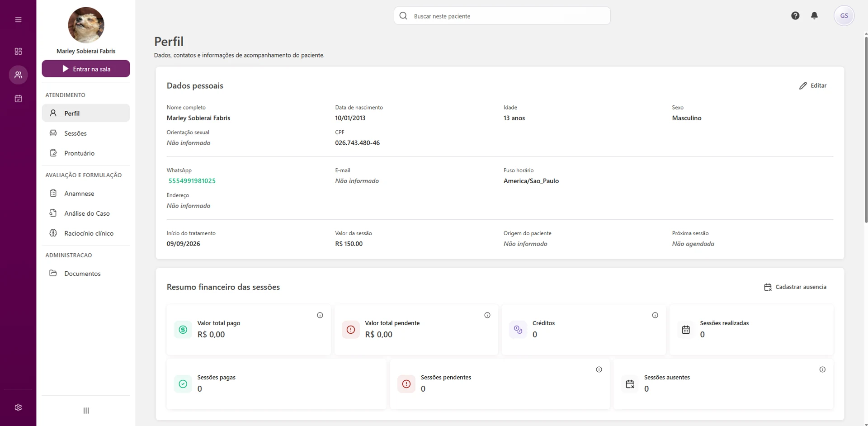Click Valor total pendente info icon
This screenshot has height=426, width=868.
tap(487, 315)
